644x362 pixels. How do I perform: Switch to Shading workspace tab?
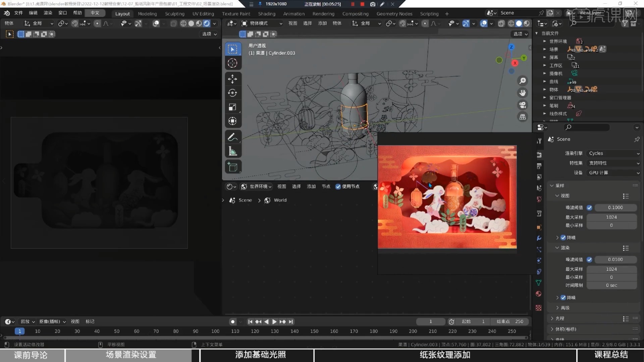[267, 14]
